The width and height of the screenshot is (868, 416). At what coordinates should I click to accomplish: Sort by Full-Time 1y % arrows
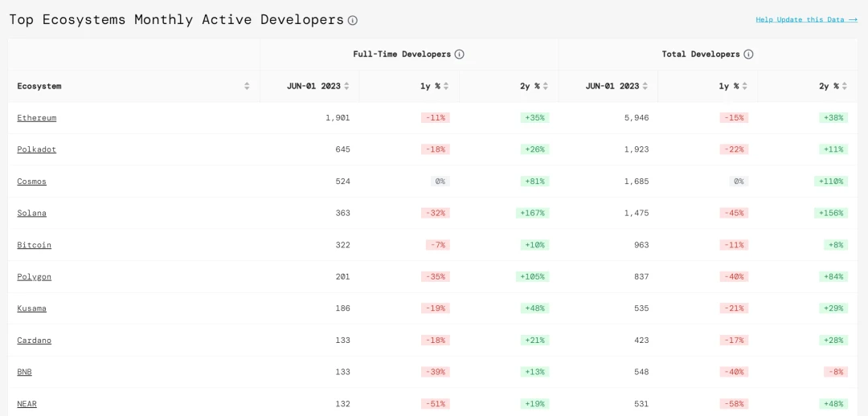pos(446,86)
